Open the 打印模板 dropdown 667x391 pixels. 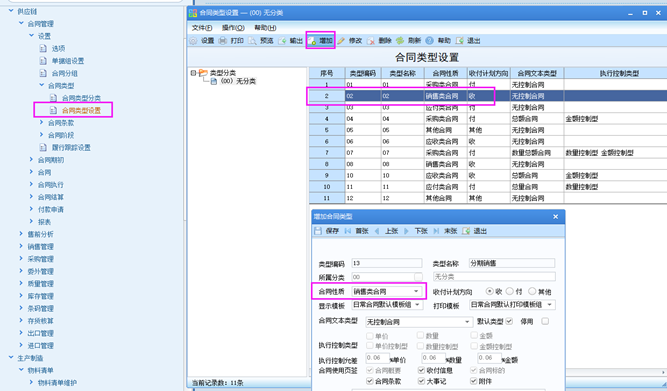click(x=550, y=305)
